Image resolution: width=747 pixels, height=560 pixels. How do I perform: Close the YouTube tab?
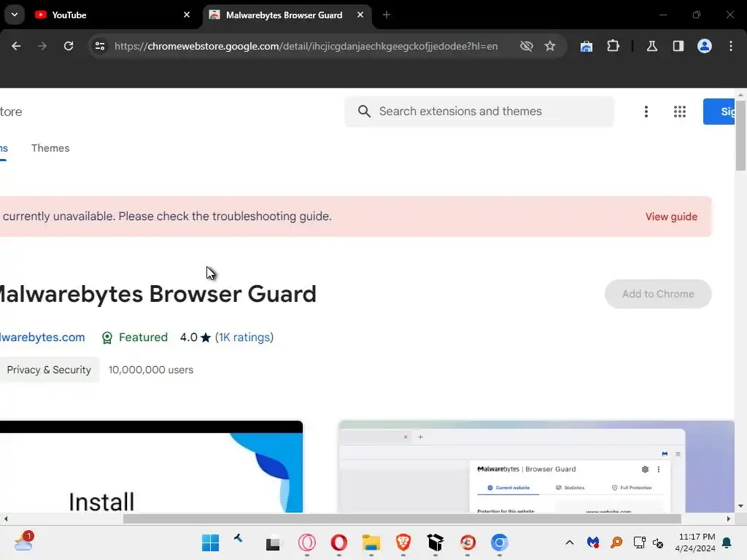tap(187, 15)
